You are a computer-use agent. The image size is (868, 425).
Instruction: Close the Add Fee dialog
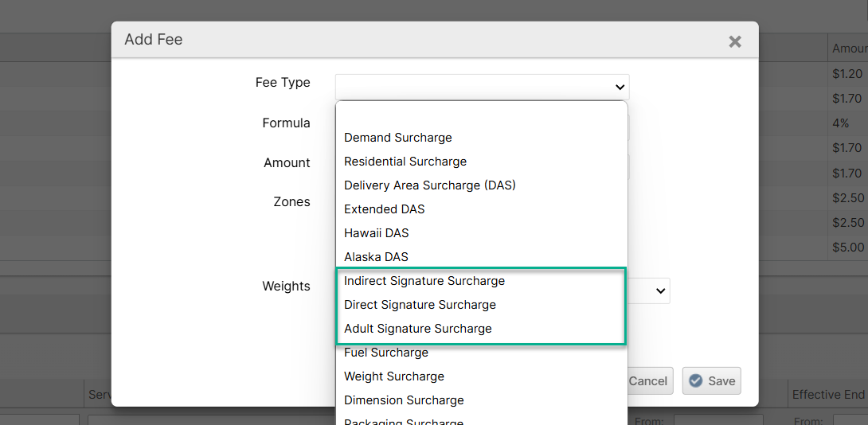[x=734, y=41]
